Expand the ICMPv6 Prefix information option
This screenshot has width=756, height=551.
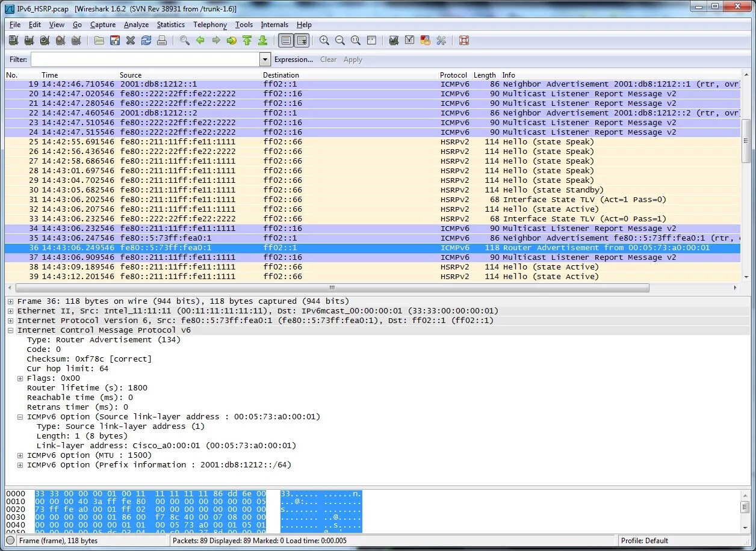[x=20, y=465]
